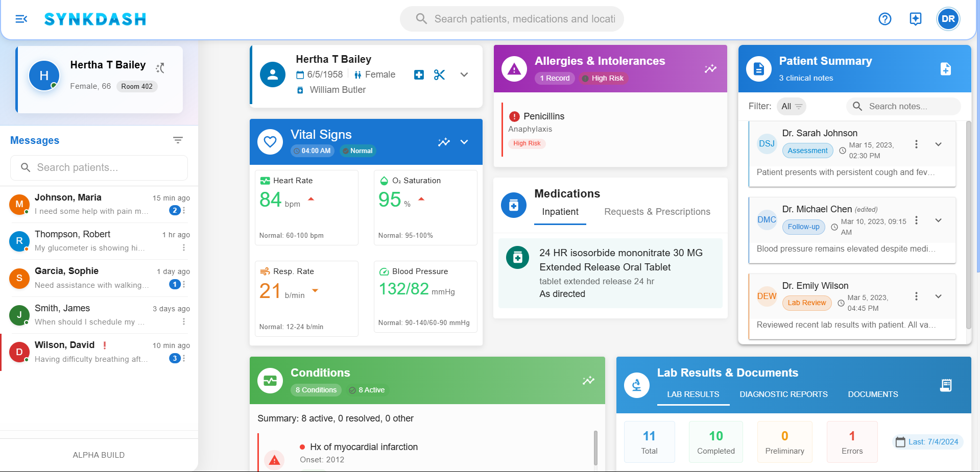The width and height of the screenshot is (980, 472).
Task: Select the LAB RESULTS tab
Action: point(693,394)
